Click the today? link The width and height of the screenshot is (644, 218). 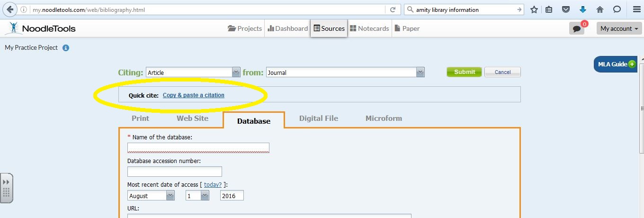coord(213,185)
